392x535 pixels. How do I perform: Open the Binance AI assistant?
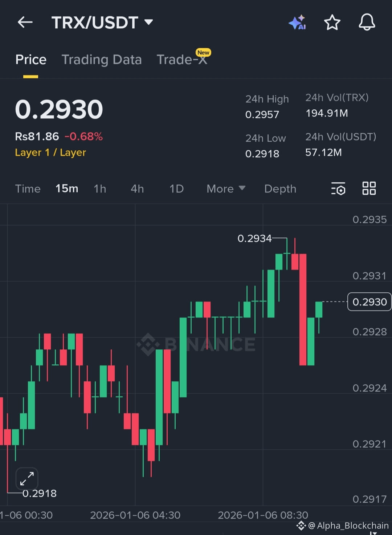pos(298,22)
